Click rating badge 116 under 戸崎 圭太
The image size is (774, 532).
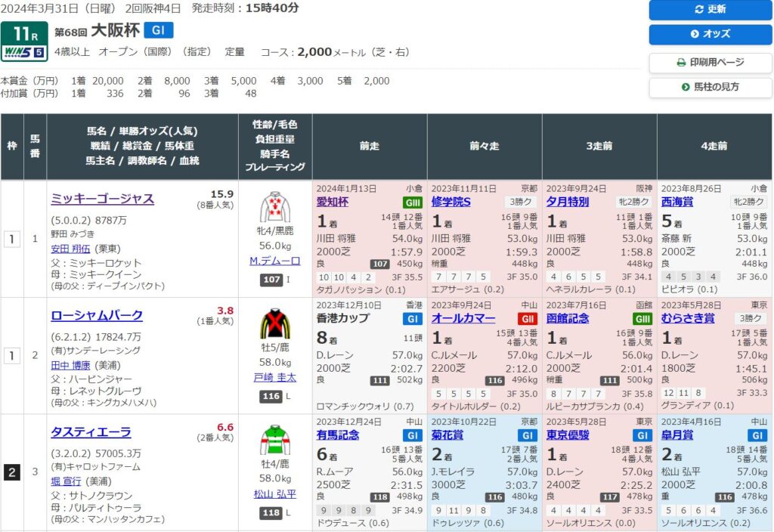(x=271, y=396)
